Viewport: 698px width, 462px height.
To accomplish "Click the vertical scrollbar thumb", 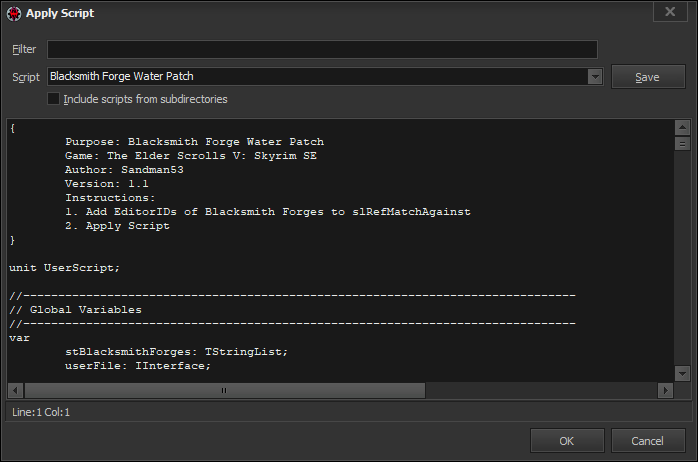I will 682,144.
